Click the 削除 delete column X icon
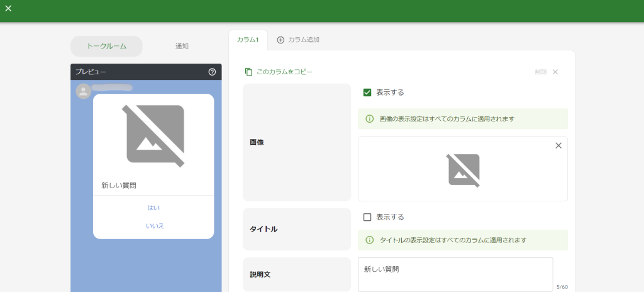 (x=555, y=72)
